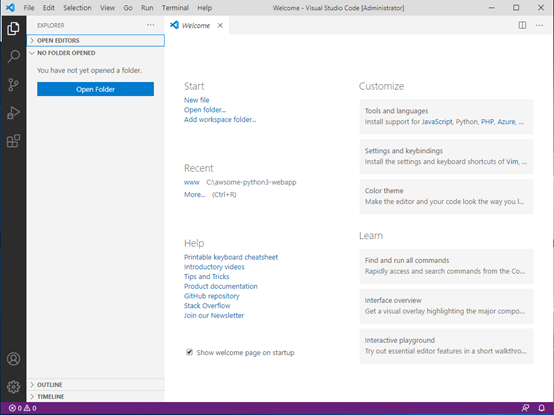This screenshot has width=554, height=415.
Task: Click the Open folder... link under Start
Action: pyautogui.click(x=205, y=110)
